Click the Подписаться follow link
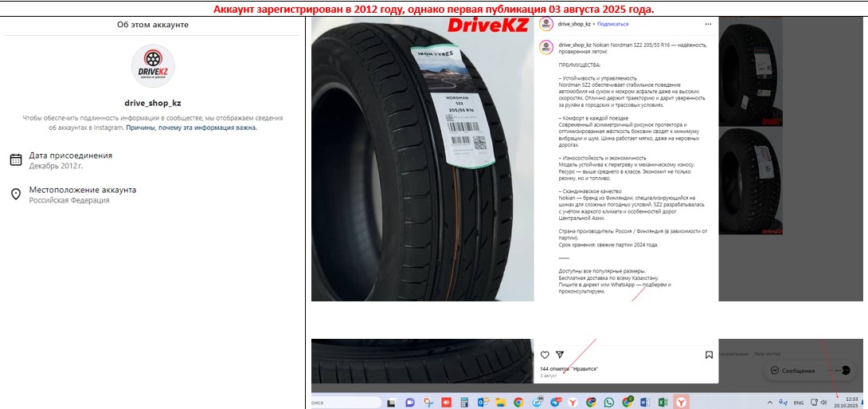This screenshot has height=409, width=868. point(612,24)
